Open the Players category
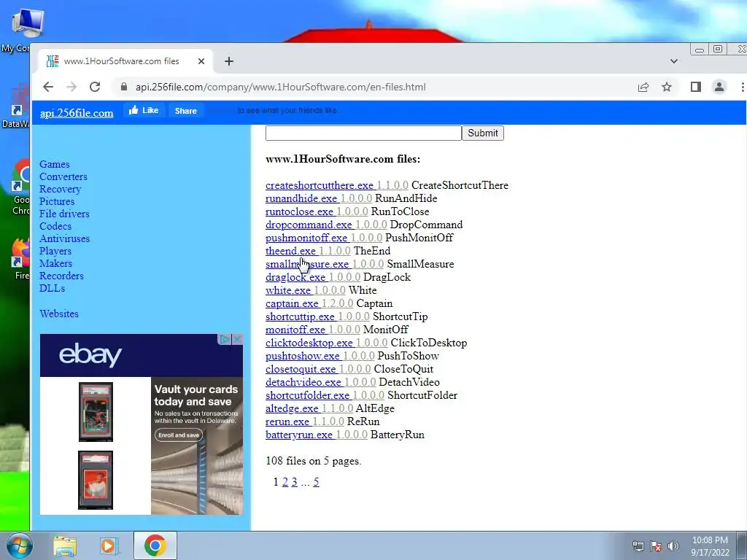The height and width of the screenshot is (560, 747). pos(55,251)
